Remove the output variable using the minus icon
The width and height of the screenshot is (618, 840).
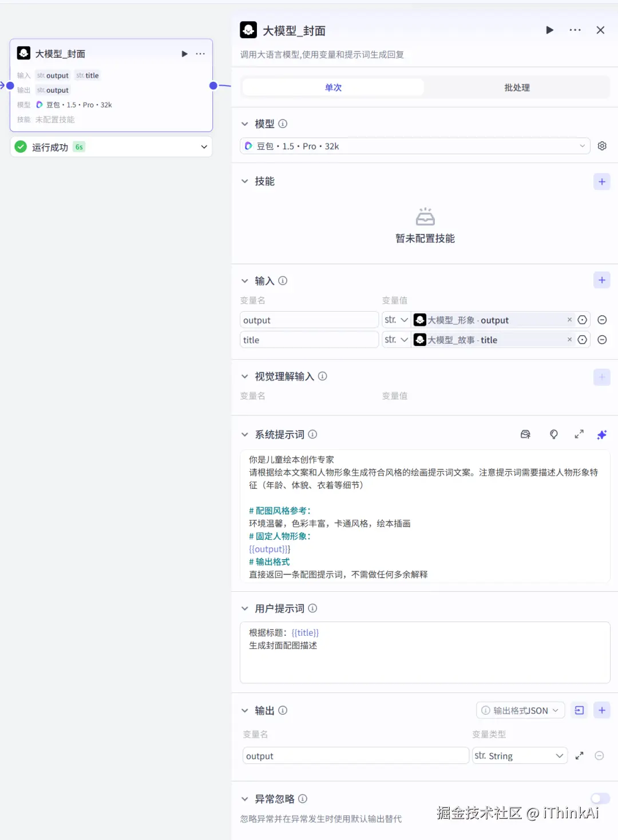(x=599, y=755)
